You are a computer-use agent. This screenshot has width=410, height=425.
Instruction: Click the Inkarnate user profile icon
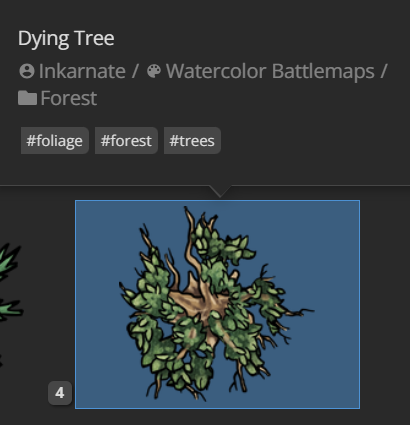tap(27, 71)
